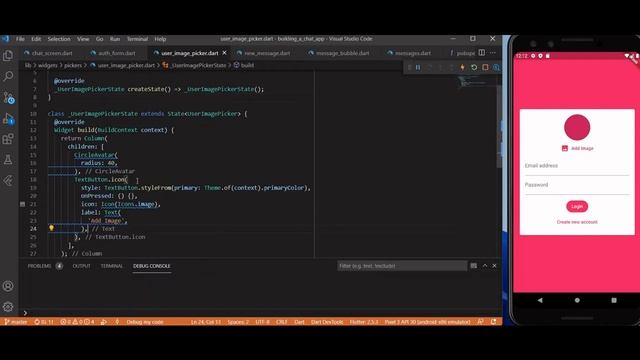Trigger Flutter hot reload lightning icon

pos(462,67)
